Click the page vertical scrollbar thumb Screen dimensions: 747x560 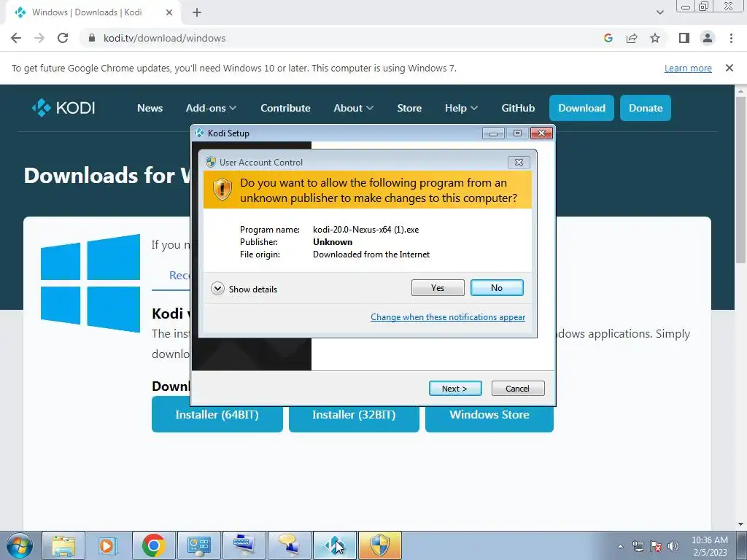(x=741, y=179)
